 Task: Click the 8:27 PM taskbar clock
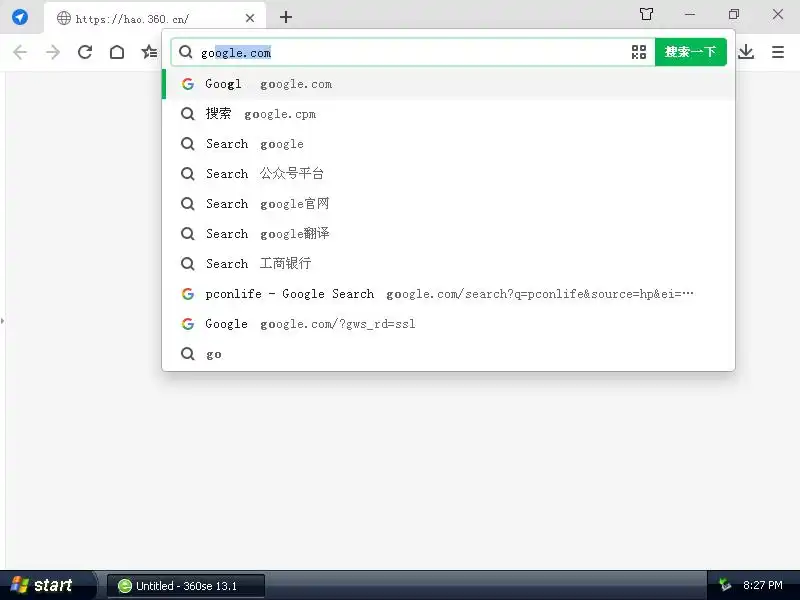(x=762, y=585)
